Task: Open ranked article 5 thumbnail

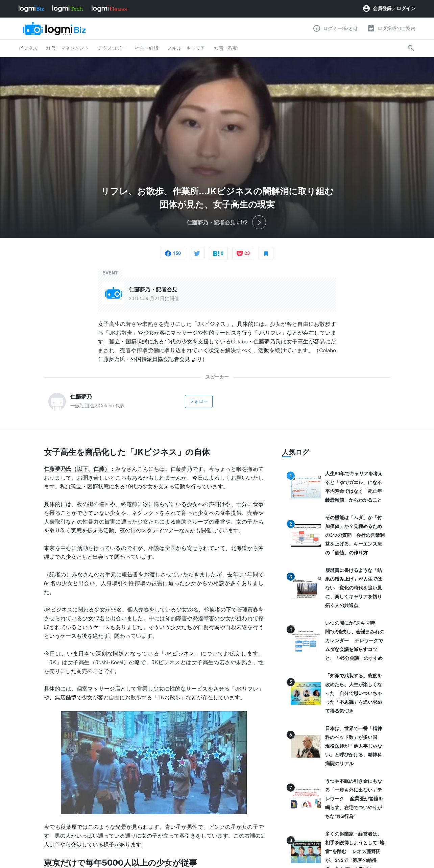Action: click(306, 693)
